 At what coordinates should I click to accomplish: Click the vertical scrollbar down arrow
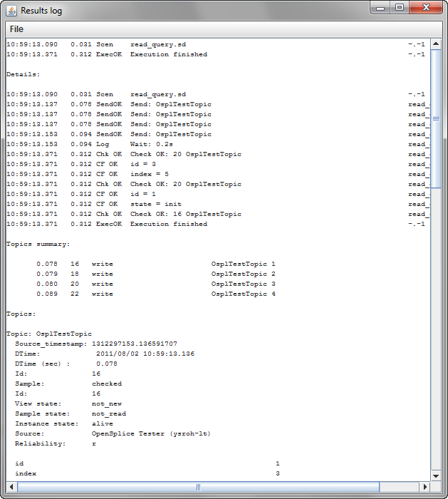[x=436, y=476]
